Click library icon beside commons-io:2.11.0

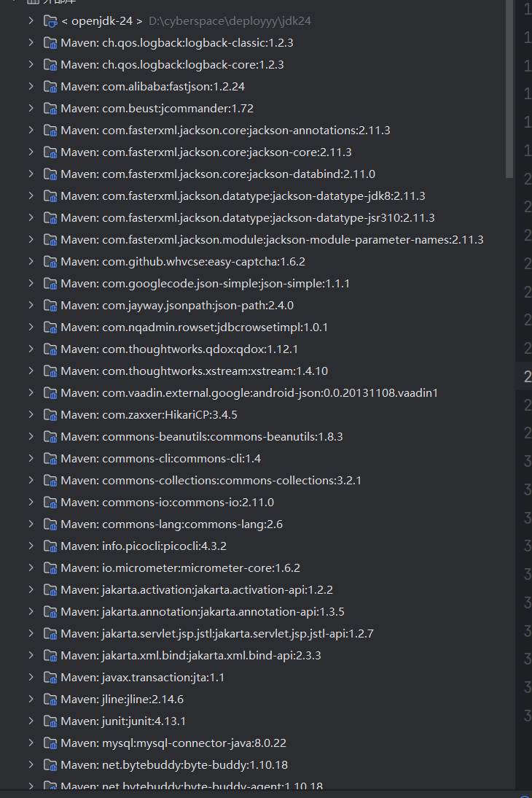50,503
